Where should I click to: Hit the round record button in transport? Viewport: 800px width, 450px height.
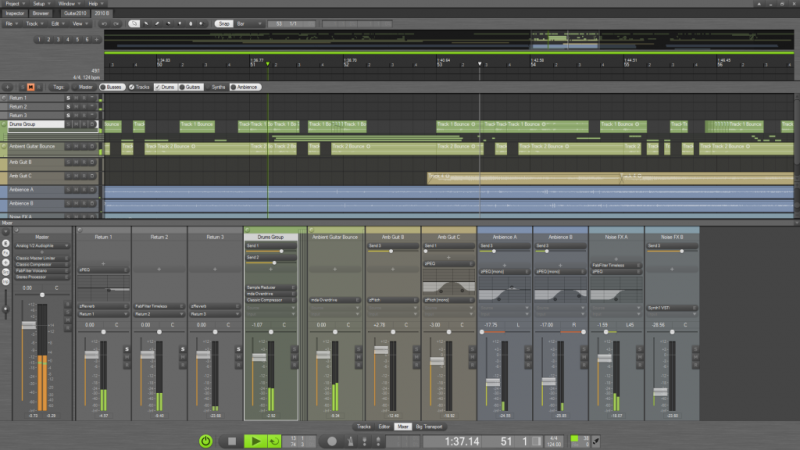332,441
